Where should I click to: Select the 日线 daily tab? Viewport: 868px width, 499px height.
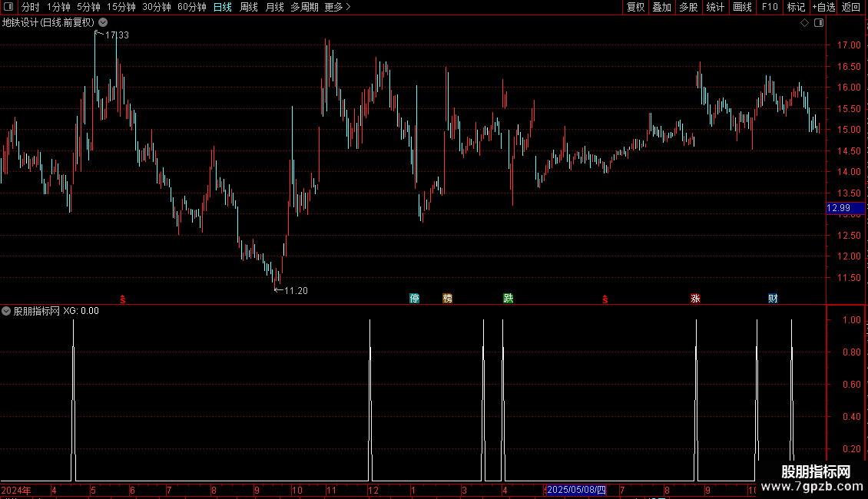coord(223,7)
